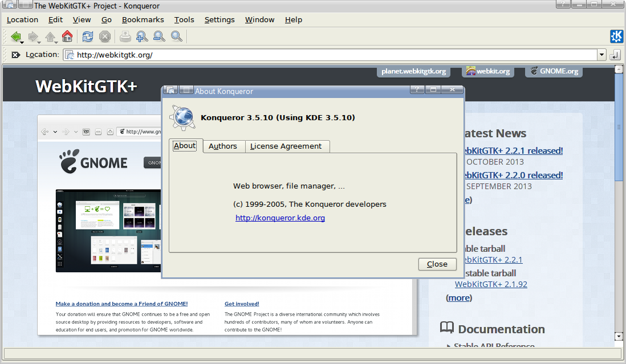Open the Edit menu
This screenshot has height=364, width=626.
point(55,19)
